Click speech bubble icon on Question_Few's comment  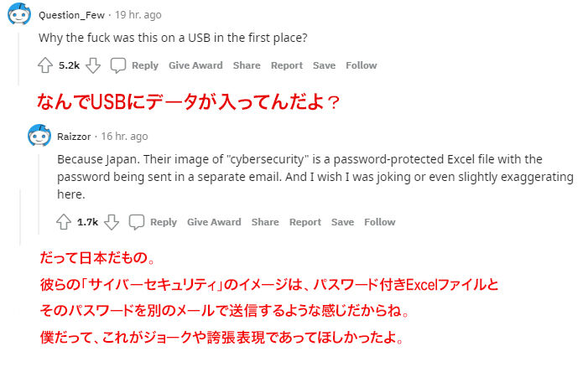coord(117,65)
